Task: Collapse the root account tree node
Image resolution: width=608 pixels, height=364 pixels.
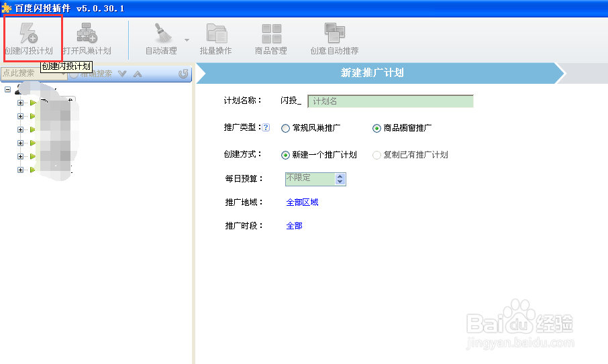Action: click(7, 89)
